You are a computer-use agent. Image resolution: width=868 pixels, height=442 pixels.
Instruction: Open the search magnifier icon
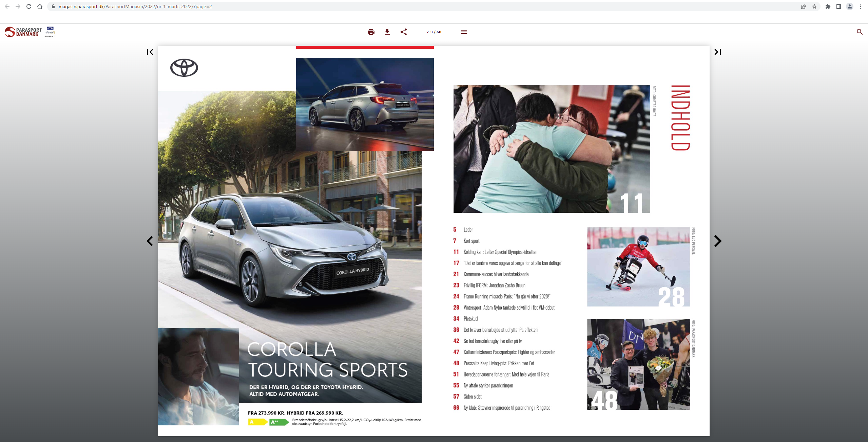tap(859, 32)
